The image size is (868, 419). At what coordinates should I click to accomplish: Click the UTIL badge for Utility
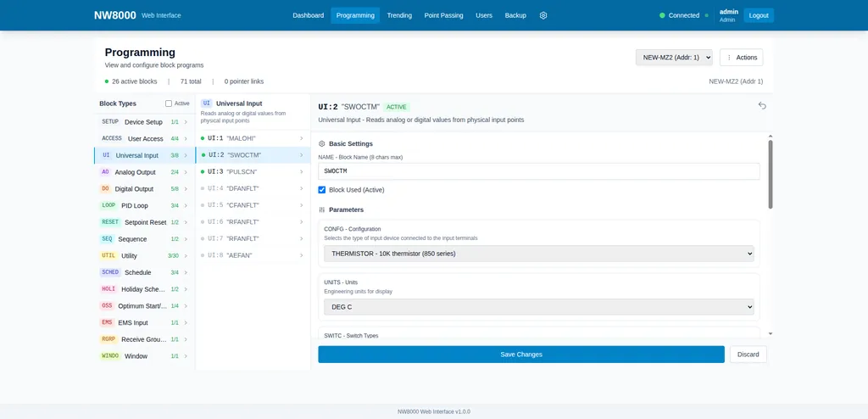[108, 255]
